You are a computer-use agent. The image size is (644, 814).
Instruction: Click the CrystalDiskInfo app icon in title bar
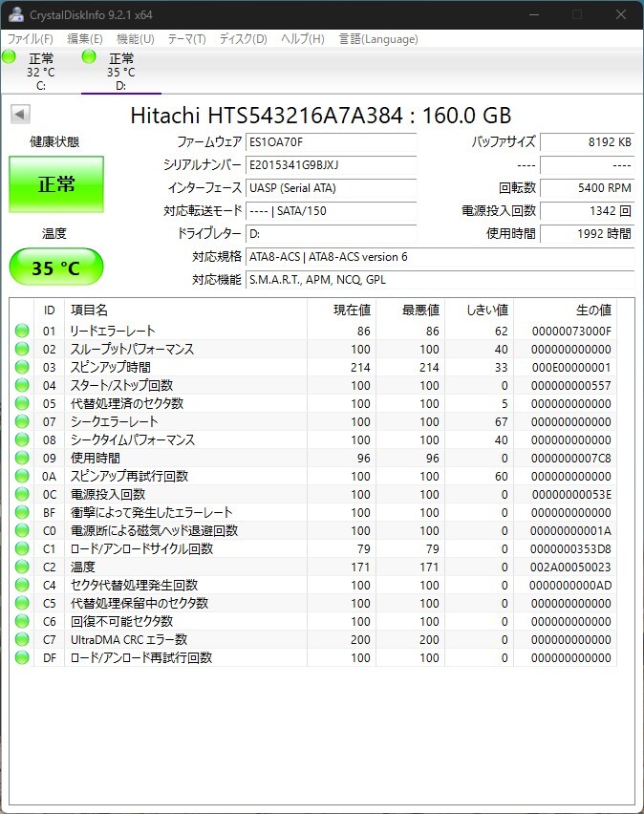(15, 14)
